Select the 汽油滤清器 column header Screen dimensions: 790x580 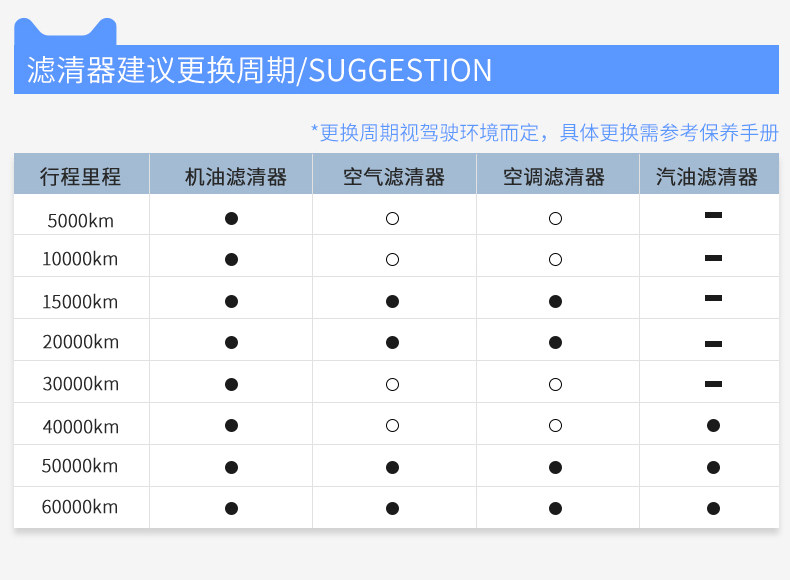(x=707, y=177)
